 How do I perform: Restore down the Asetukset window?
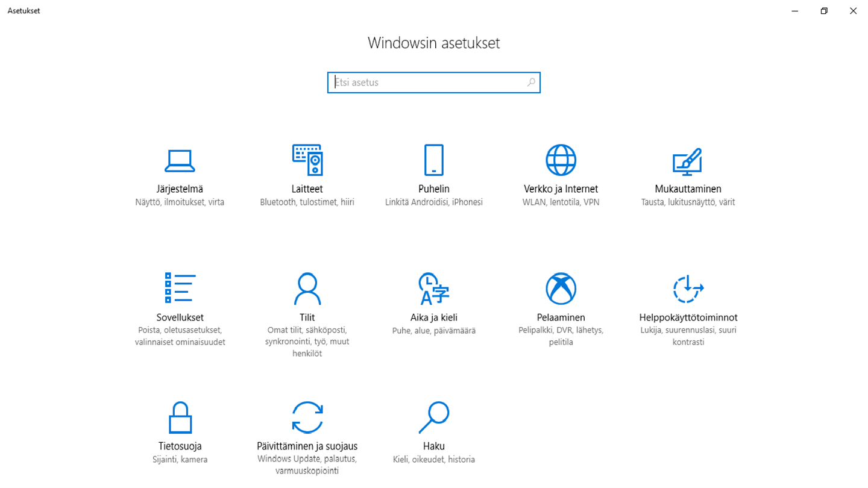tap(824, 11)
